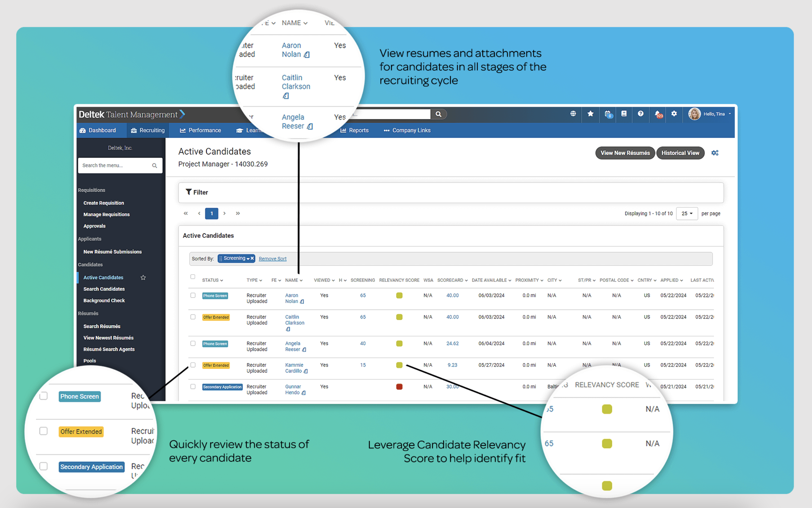Click the View New Résumés button

click(625, 153)
